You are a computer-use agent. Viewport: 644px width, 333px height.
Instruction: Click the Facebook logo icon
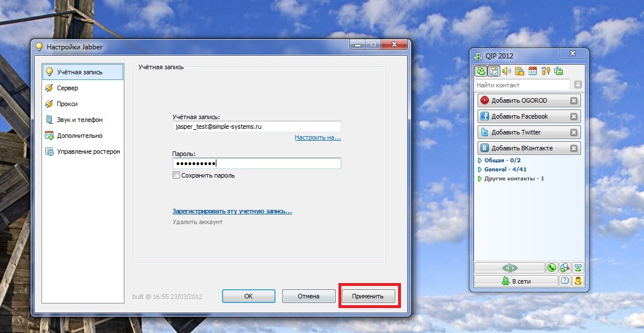484,116
